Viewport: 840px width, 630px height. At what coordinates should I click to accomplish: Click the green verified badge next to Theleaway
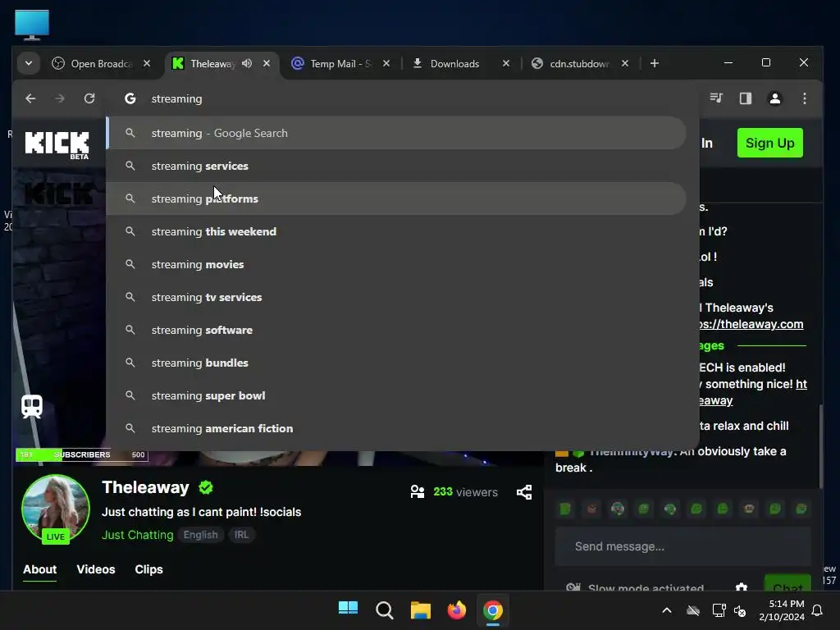206,487
